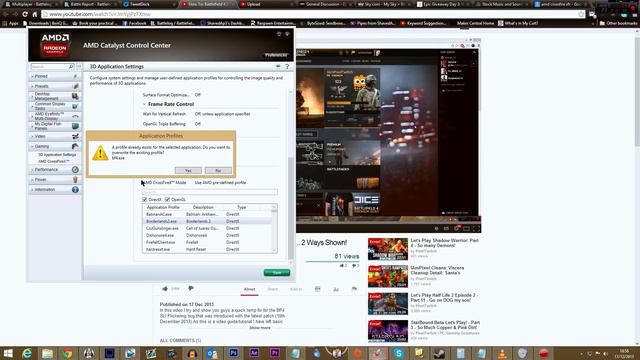The image size is (640, 360).
Task: Open Photoshop from the taskbar
Action: click(233, 353)
